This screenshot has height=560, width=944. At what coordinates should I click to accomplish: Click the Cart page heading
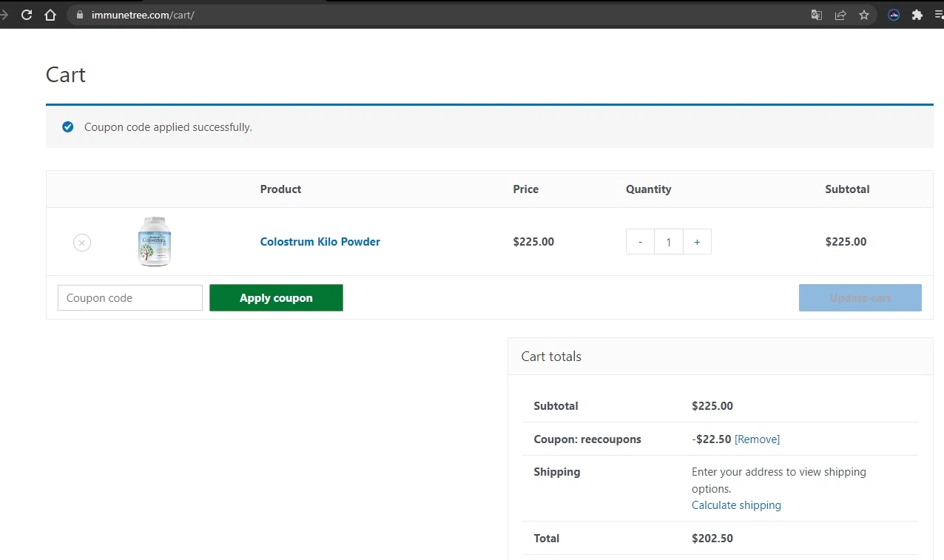pos(66,75)
